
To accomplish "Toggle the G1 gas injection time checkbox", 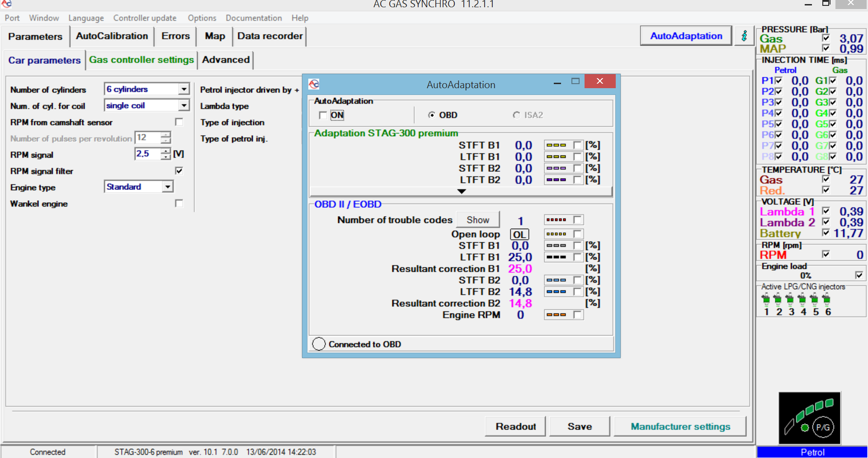I will point(833,80).
